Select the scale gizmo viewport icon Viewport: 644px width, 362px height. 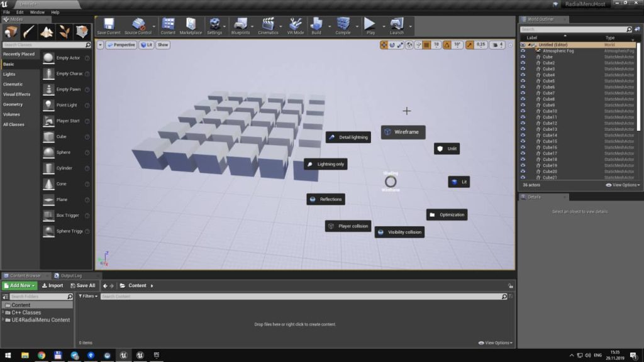pos(400,45)
